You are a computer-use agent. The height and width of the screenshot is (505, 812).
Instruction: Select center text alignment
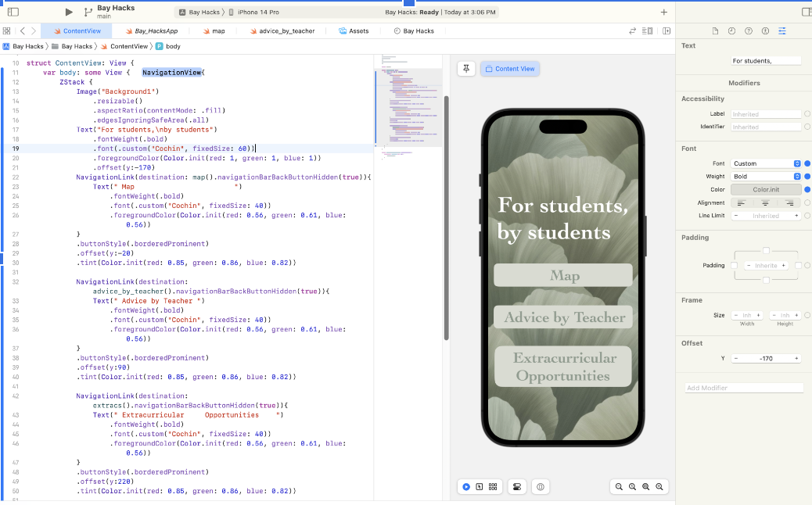(x=765, y=202)
